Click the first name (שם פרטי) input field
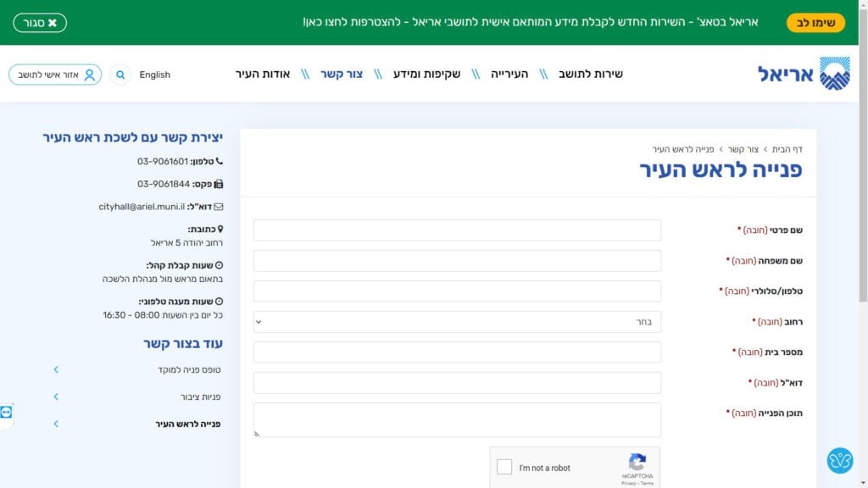 [x=457, y=230]
